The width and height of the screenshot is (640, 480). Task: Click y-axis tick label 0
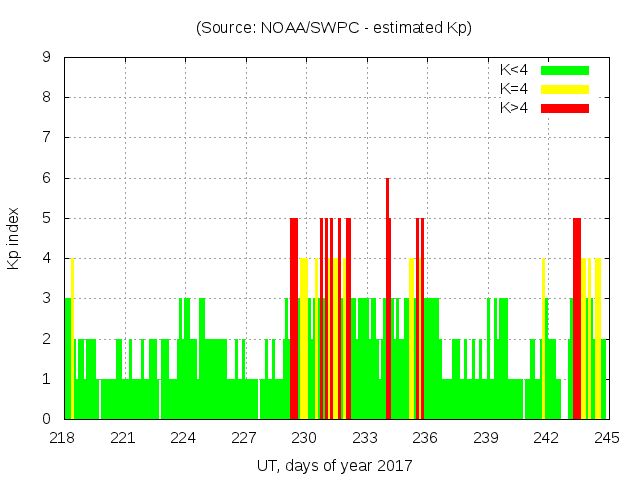[47, 419]
